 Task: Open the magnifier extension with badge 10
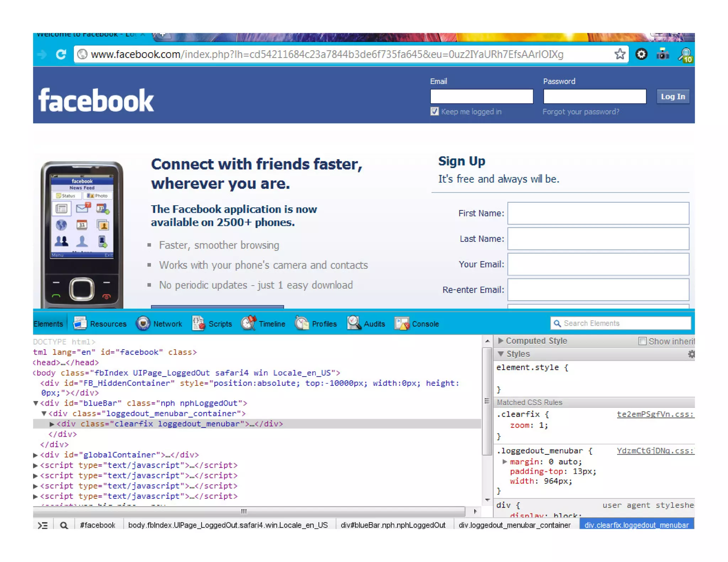tap(685, 55)
